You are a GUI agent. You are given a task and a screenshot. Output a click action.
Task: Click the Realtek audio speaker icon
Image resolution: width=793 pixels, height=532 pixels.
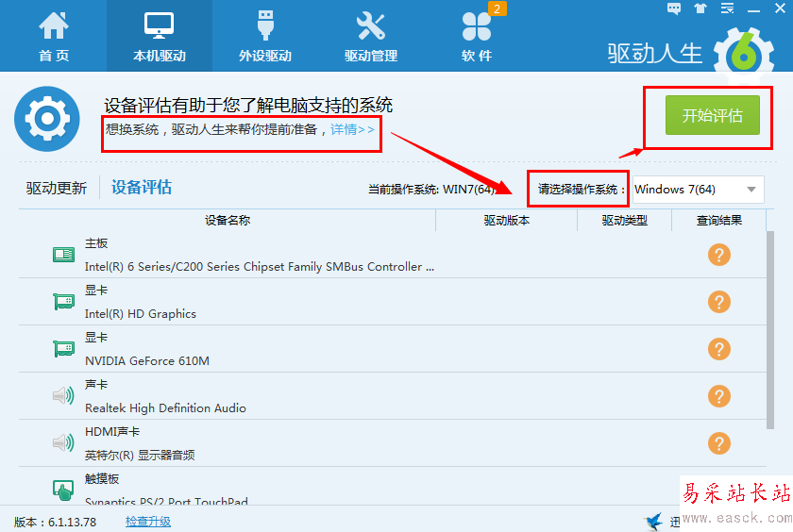pos(64,395)
